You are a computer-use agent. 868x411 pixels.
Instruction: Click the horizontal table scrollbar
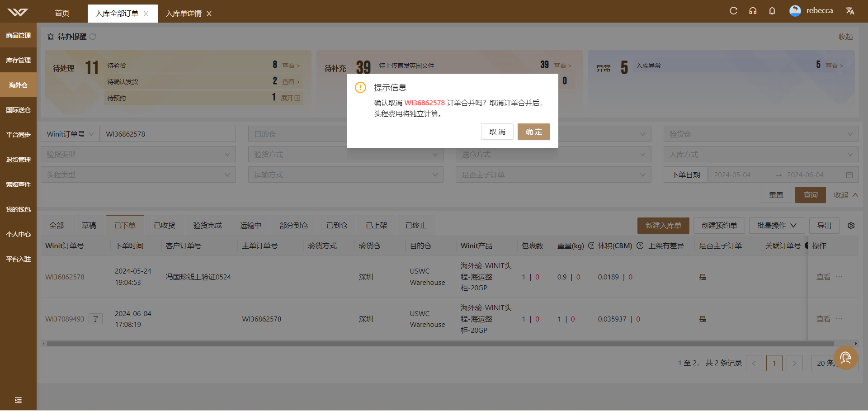[x=440, y=344]
